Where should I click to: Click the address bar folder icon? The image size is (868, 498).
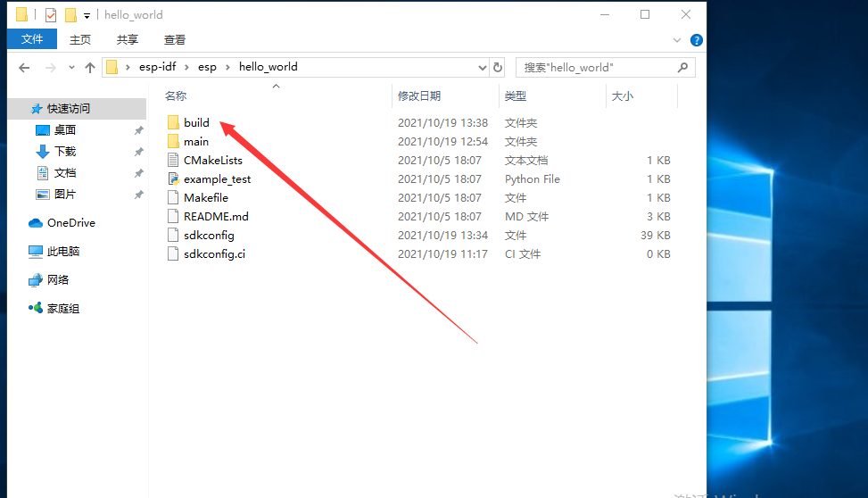coord(112,67)
